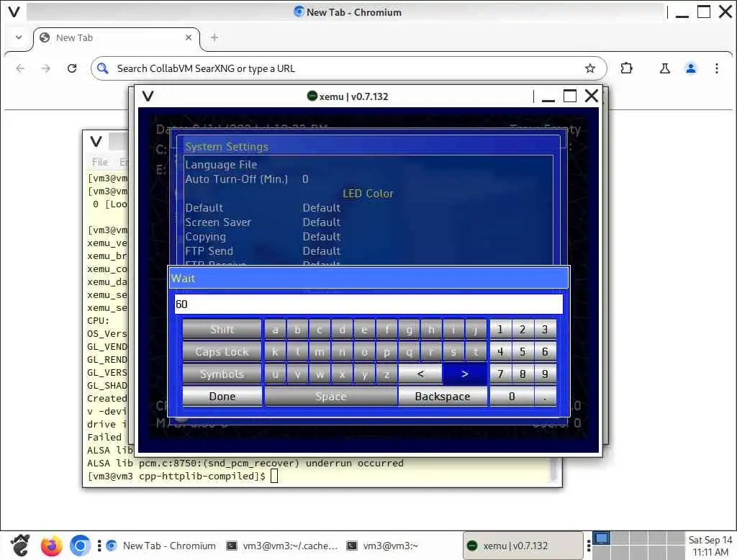The height and width of the screenshot is (560, 737).
Task: Click the clock showing Sat Sep 14
Action: (x=710, y=546)
